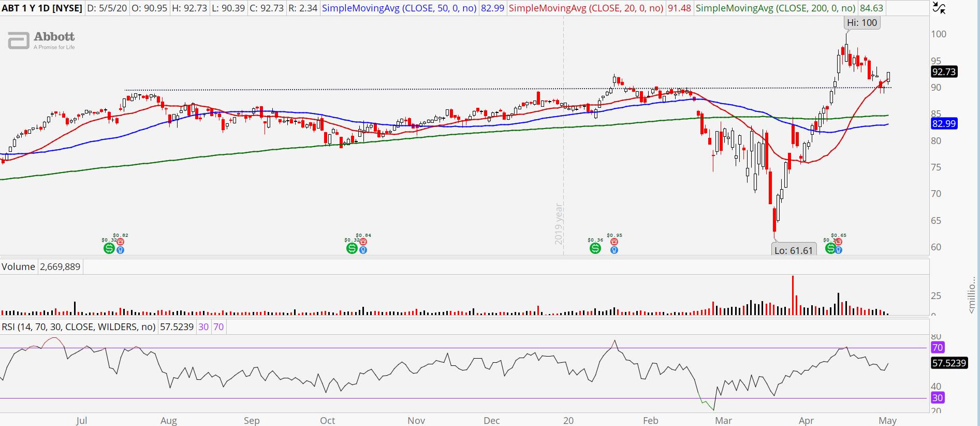Click the 65 price axis label

tap(936, 221)
